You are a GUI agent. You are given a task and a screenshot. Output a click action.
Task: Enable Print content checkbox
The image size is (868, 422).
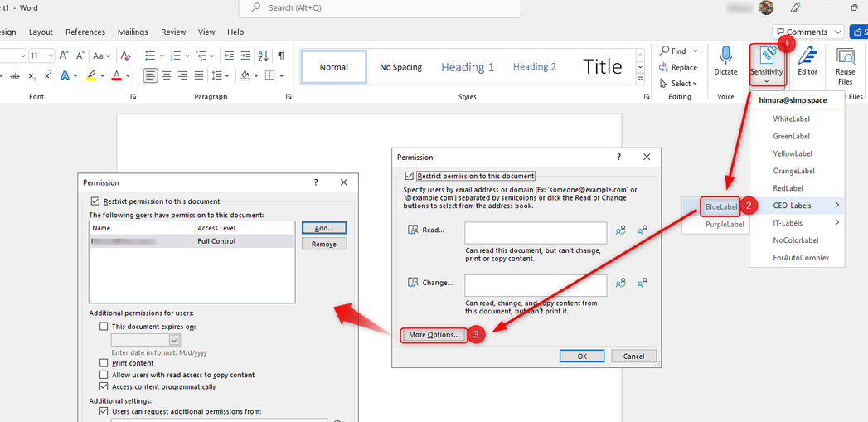[x=104, y=363]
